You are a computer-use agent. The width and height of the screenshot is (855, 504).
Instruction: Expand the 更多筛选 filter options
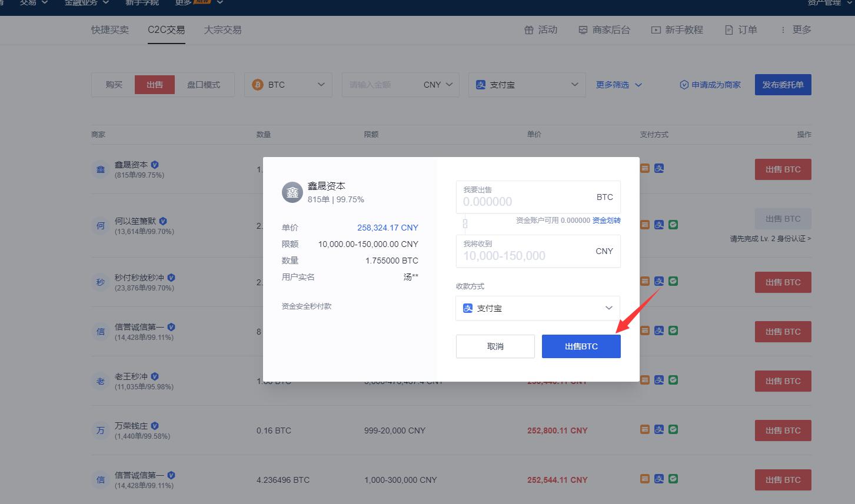[618, 84]
